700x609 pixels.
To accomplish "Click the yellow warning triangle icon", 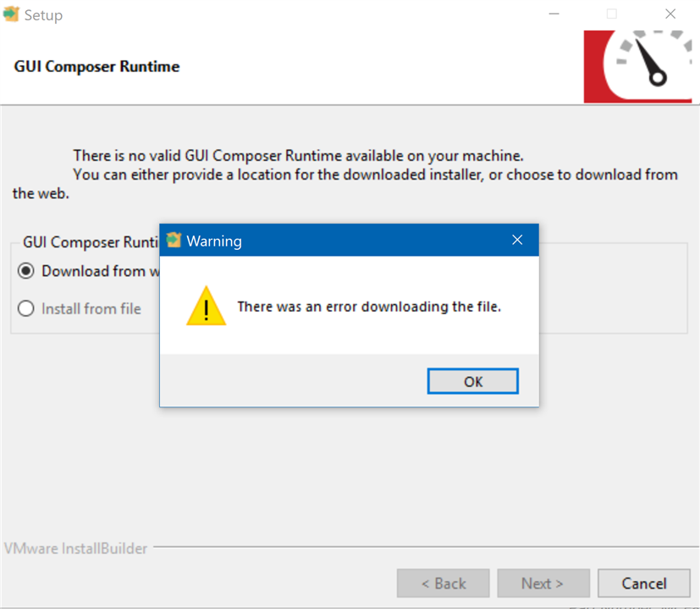I will click(207, 306).
